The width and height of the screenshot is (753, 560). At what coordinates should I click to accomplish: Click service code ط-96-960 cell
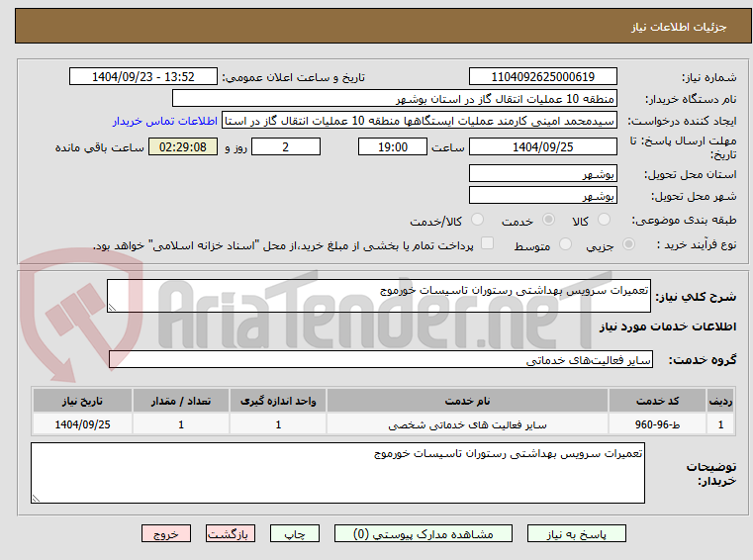[657, 424]
